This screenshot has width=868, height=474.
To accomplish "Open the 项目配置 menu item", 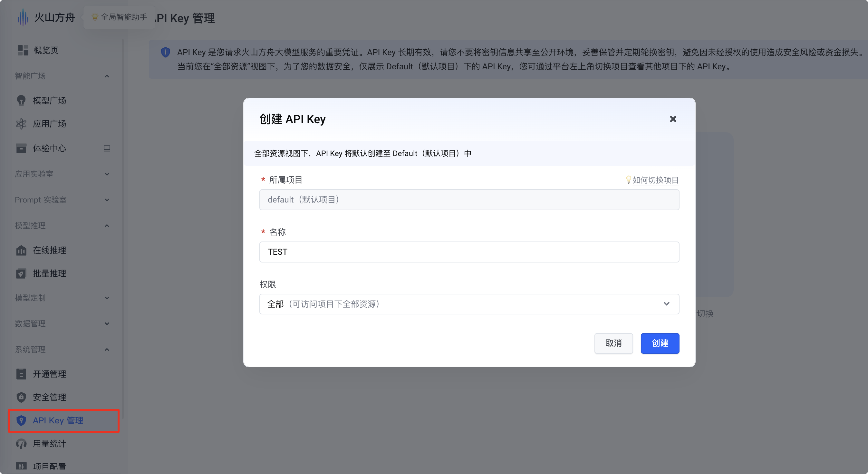I will pos(49,466).
